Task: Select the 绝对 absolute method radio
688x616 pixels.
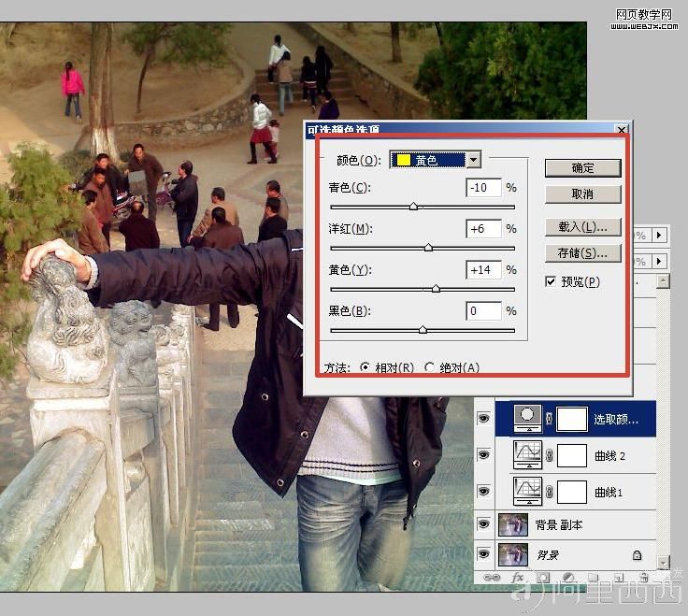Action: click(430, 366)
